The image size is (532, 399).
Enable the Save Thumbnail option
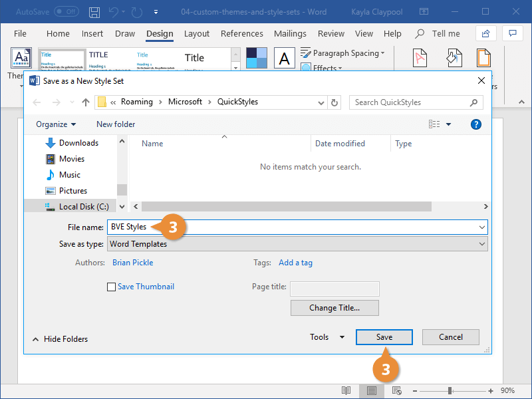click(111, 286)
